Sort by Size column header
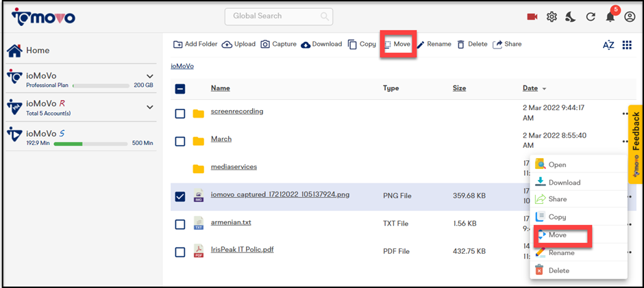The height and width of the screenshot is (288, 644). click(459, 88)
